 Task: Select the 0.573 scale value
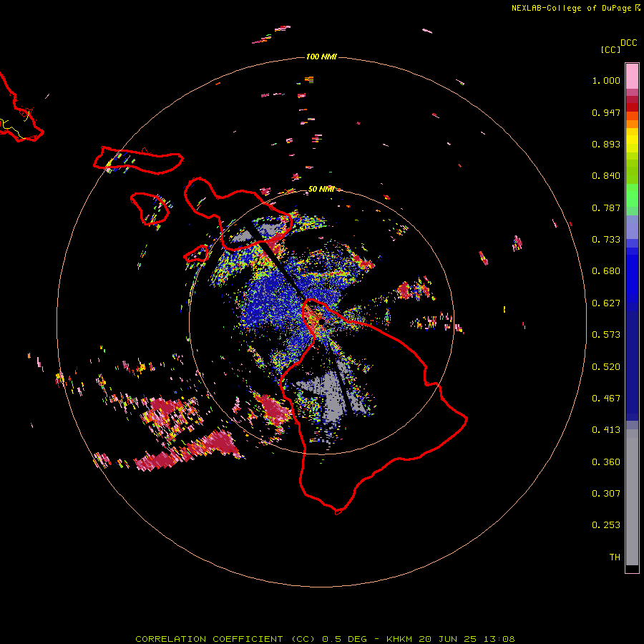(x=606, y=335)
